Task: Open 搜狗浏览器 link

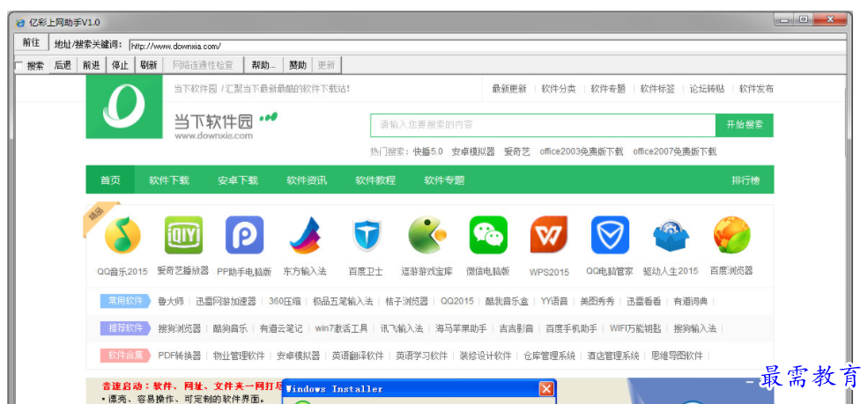Action: 180,328
